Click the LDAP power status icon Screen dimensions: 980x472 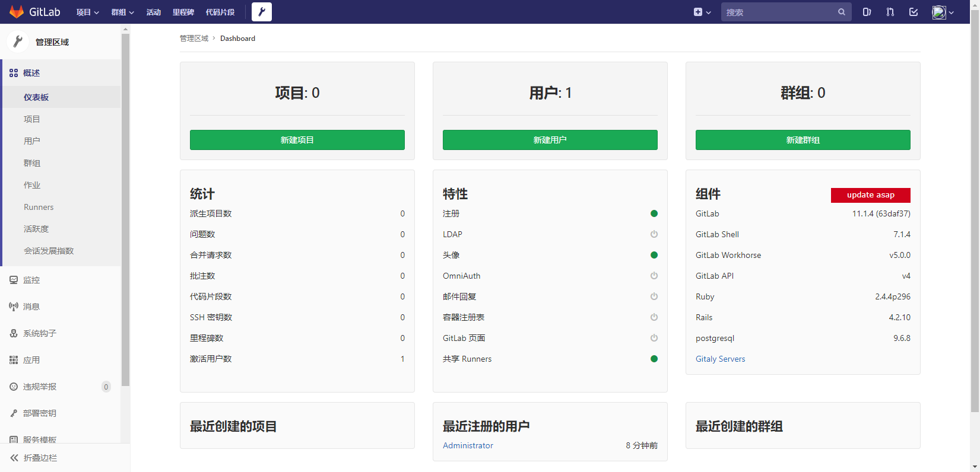tap(654, 234)
